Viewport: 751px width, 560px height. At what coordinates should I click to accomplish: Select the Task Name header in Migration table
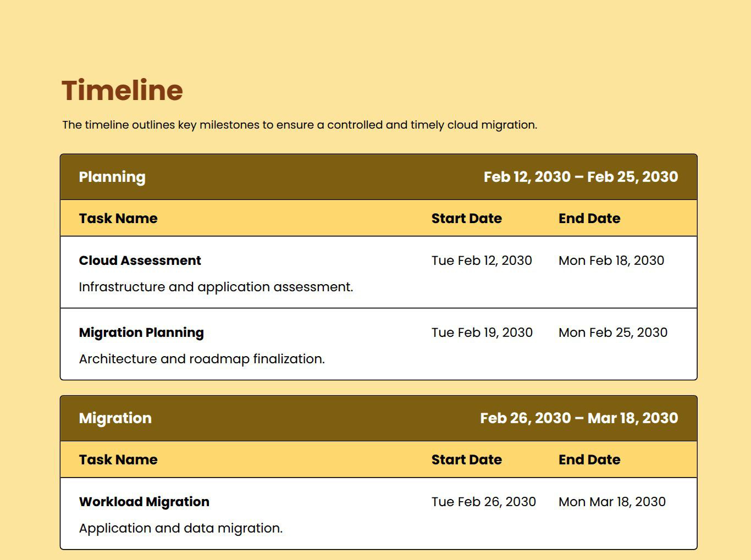[x=118, y=459]
